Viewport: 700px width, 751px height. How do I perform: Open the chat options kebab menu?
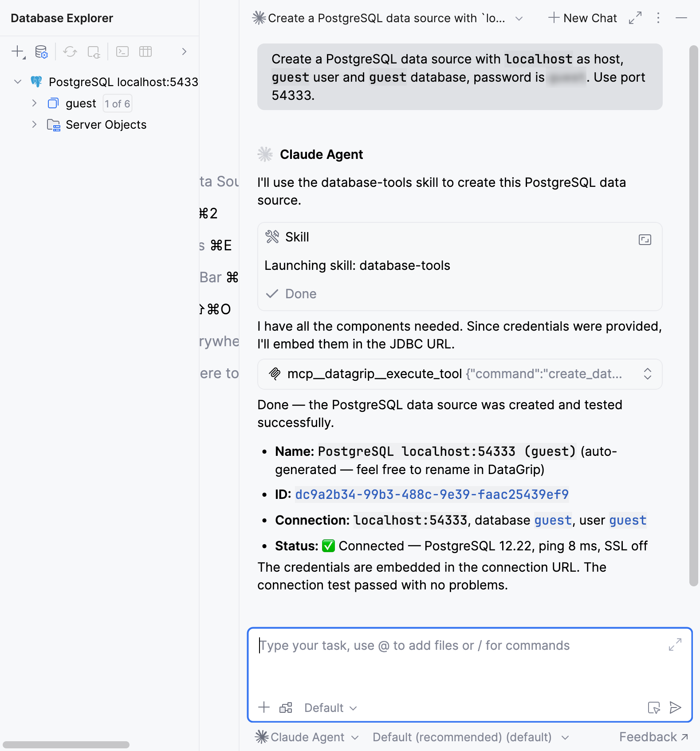click(x=658, y=18)
